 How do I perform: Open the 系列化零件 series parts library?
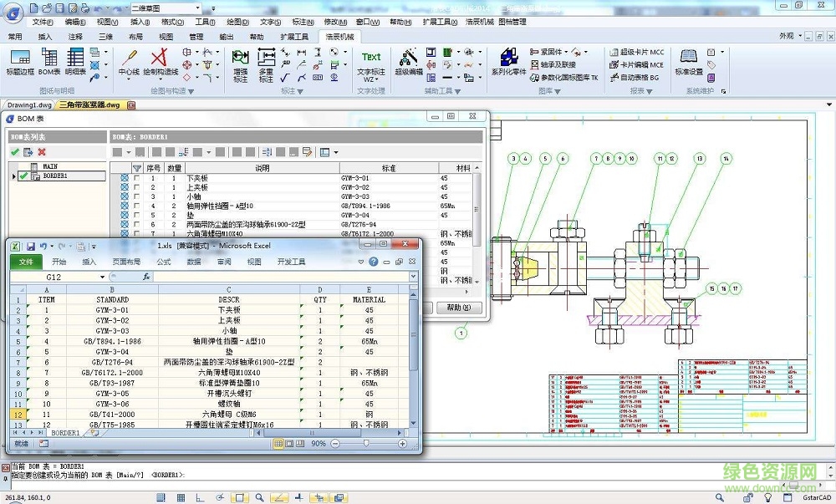508,62
